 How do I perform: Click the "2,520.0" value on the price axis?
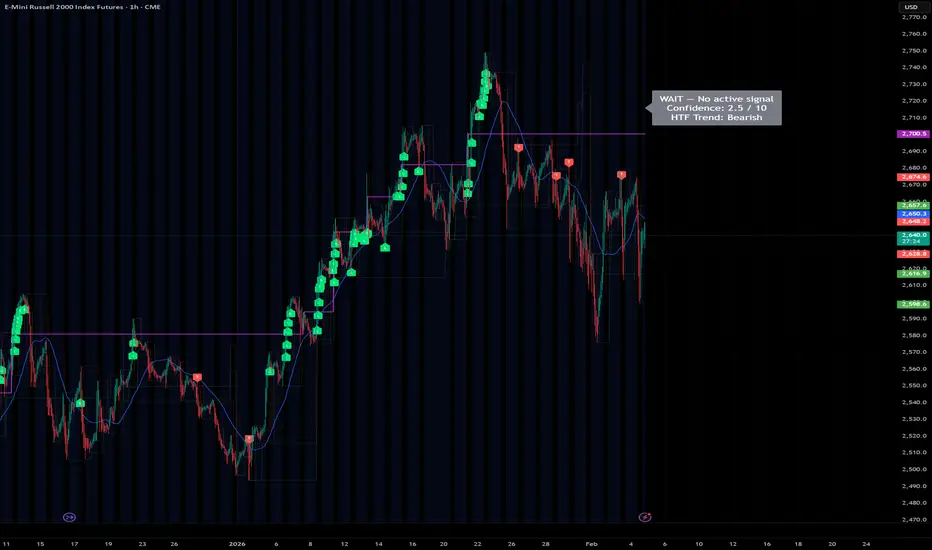[x=914, y=436]
